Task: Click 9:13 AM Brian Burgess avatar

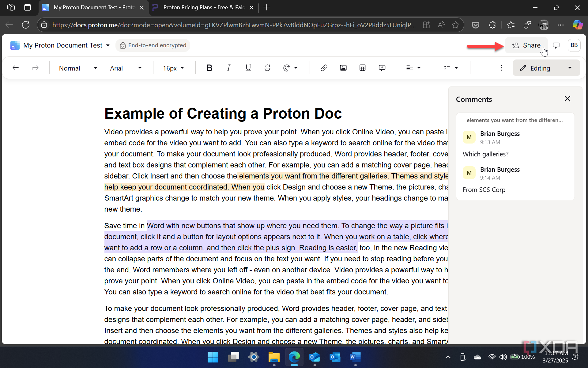Action: (469, 137)
